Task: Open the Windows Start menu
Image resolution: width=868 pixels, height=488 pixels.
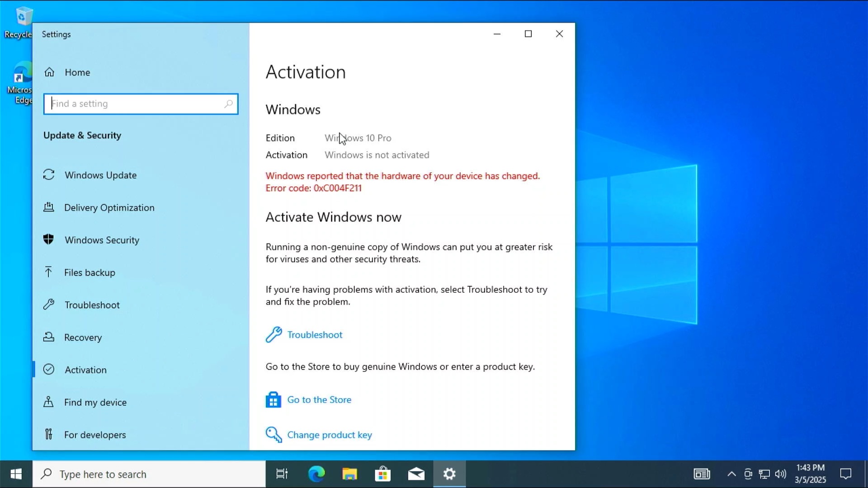Action: [x=16, y=474]
